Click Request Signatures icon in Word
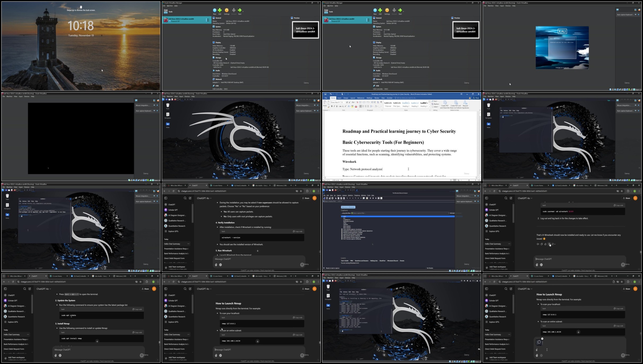This screenshot has width=643, height=364. tap(465, 103)
